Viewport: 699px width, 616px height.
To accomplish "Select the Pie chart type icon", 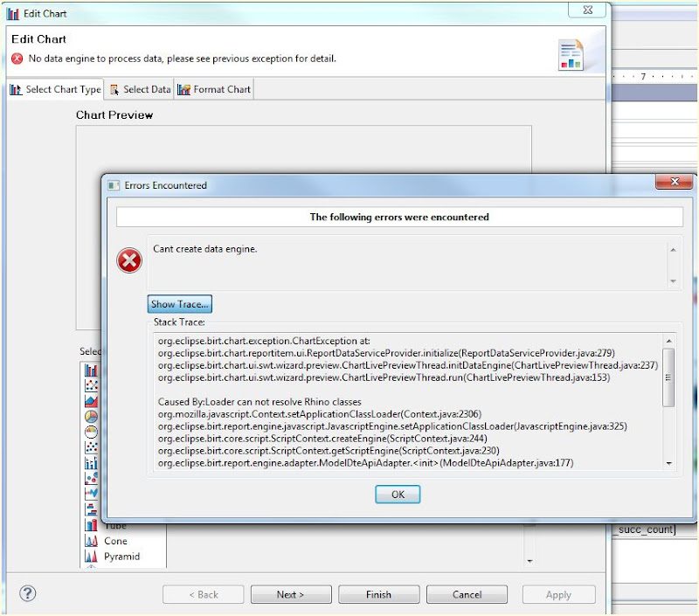I will pyautogui.click(x=91, y=416).
